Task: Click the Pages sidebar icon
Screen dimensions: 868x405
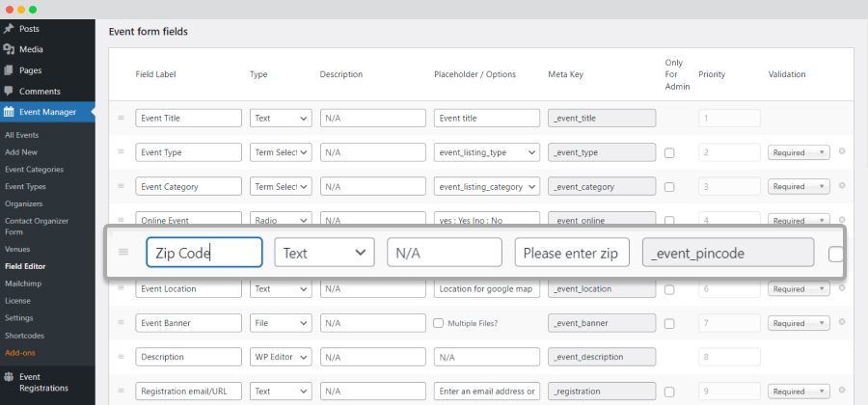Action: (9, 70)
